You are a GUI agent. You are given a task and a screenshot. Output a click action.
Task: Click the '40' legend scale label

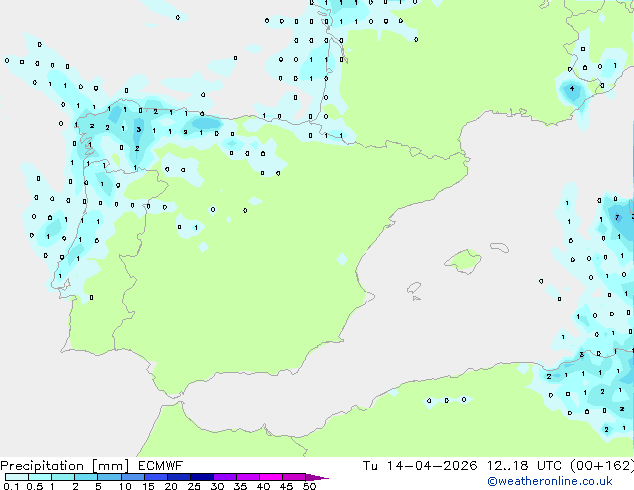[x=263, y=486]
